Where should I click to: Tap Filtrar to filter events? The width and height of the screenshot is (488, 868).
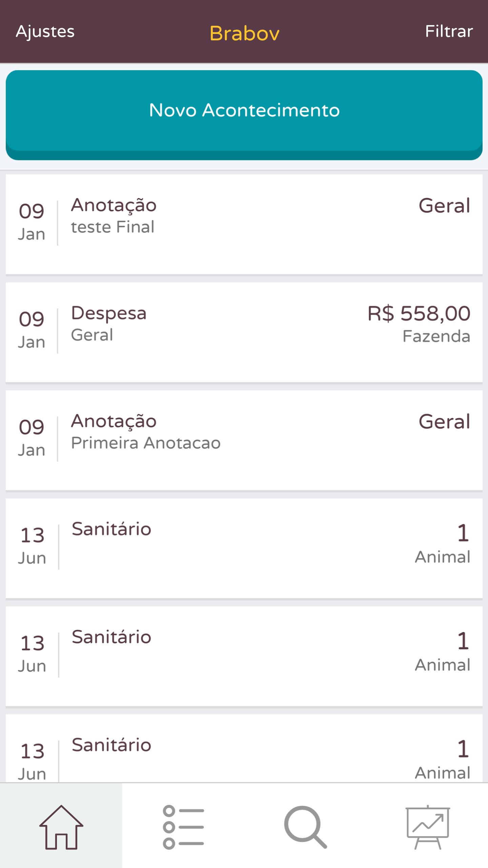(x=449, y=32)
